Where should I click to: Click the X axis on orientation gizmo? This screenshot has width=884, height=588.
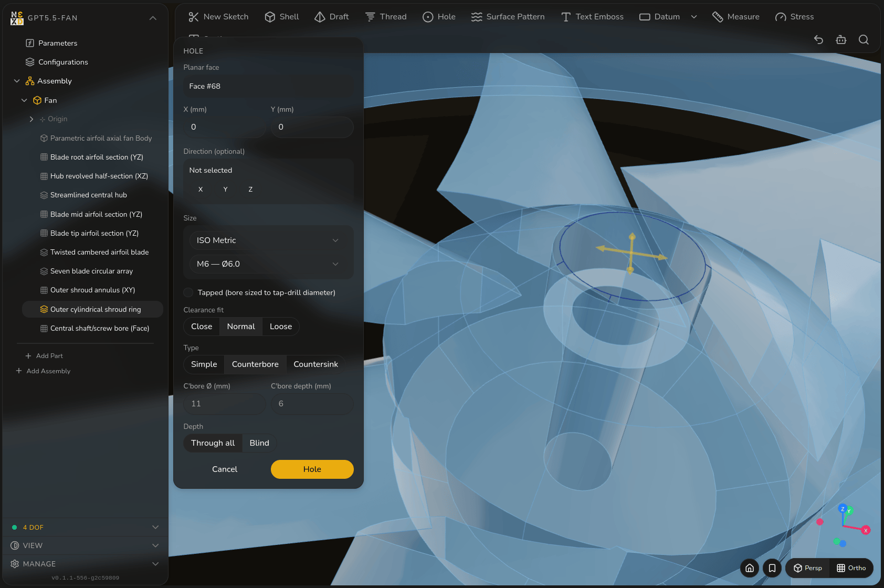(x=866, y=530)
